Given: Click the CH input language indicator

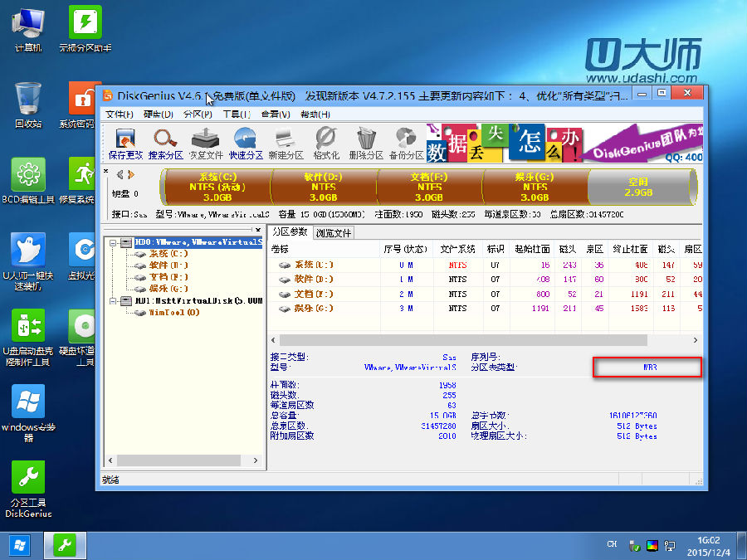Looking at the screenshot, I should (x=612, y=543).
